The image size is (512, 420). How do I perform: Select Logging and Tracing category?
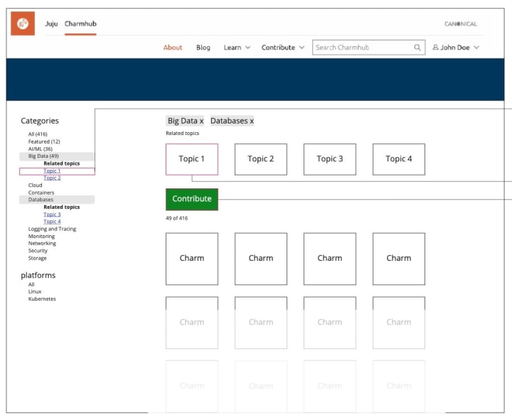(x=52, y=229)
